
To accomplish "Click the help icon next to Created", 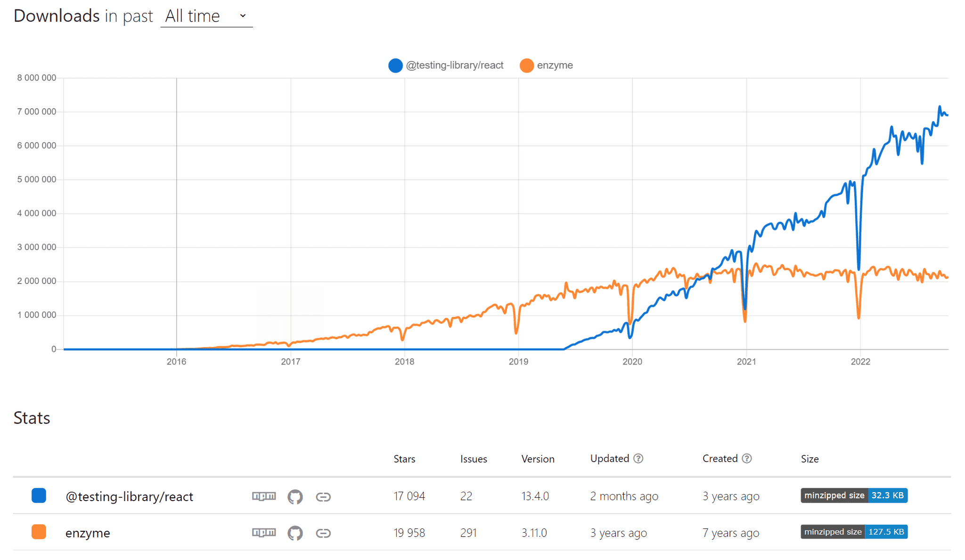I will (747, 458).
